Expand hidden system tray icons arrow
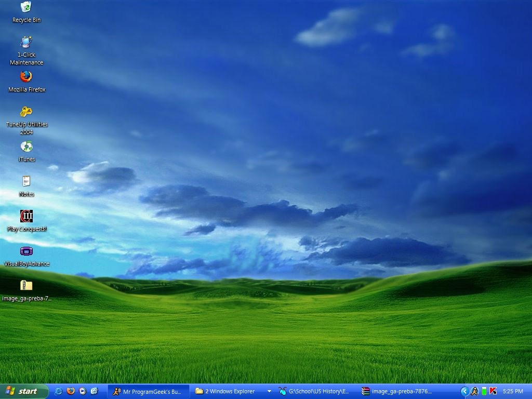 465,392
